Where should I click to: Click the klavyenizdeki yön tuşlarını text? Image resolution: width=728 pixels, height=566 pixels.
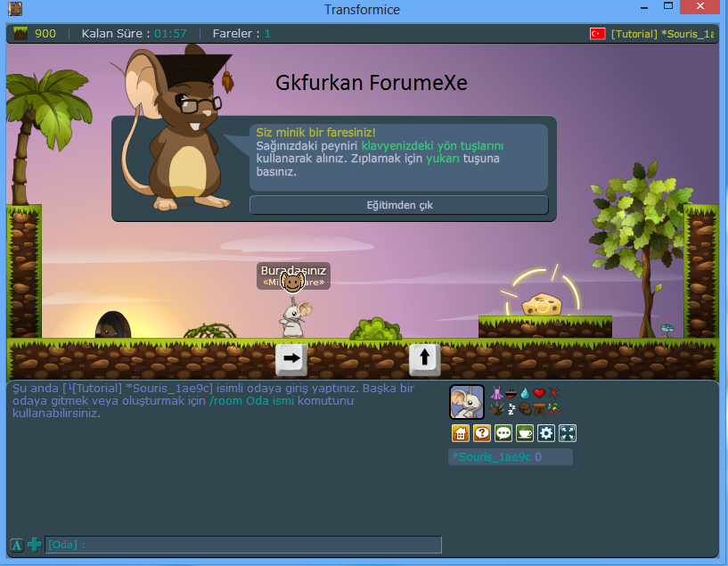click(x=432, y=146)
